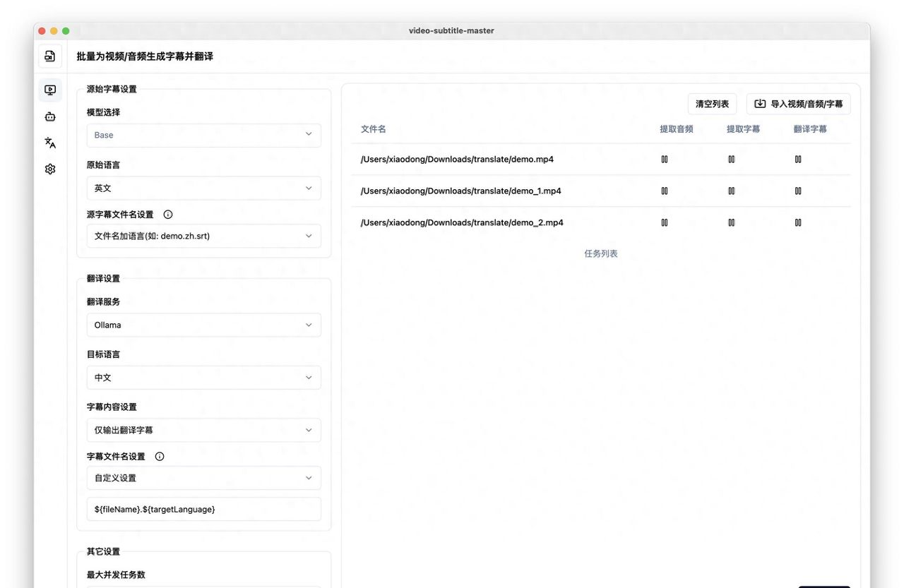Click the 翻译服务 label
Image resolution: width=904 pixels, height=588 pixels.
103,301
